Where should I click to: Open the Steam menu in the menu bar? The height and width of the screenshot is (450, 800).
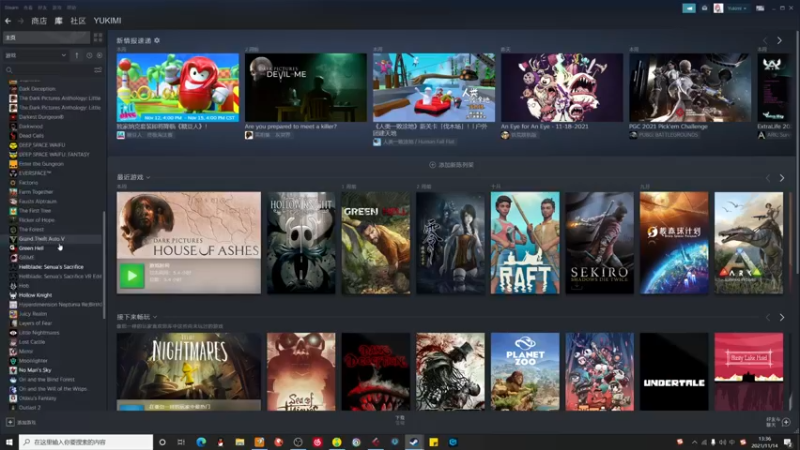[x=11, y=8]
